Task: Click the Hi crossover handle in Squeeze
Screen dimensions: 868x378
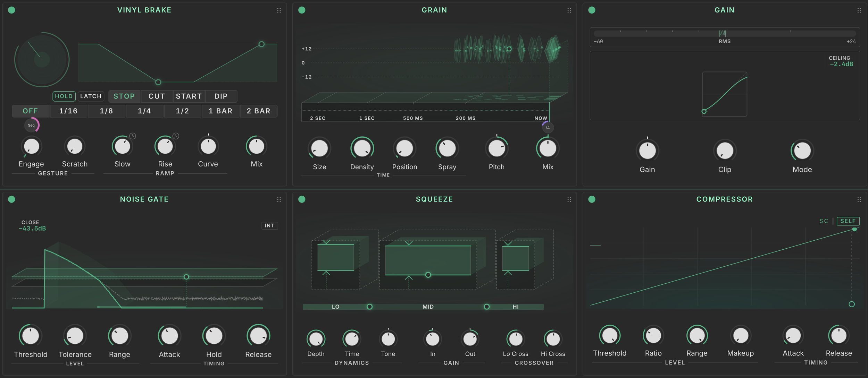Action: [x=487, y=307]
